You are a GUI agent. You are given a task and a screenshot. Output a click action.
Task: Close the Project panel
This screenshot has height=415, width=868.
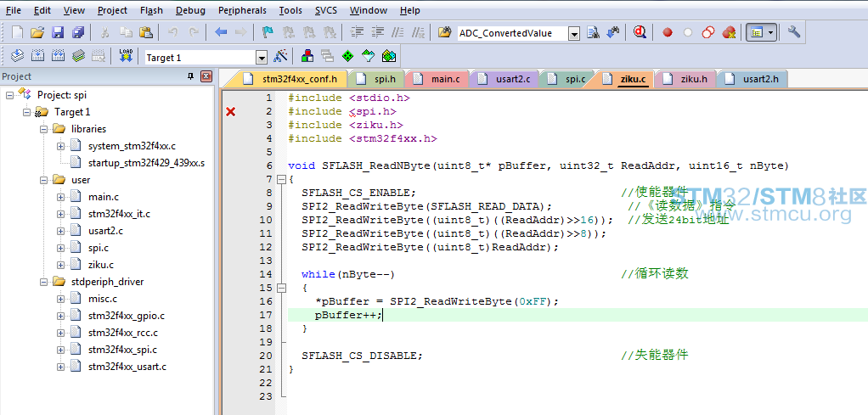click(x=206, y=76)
